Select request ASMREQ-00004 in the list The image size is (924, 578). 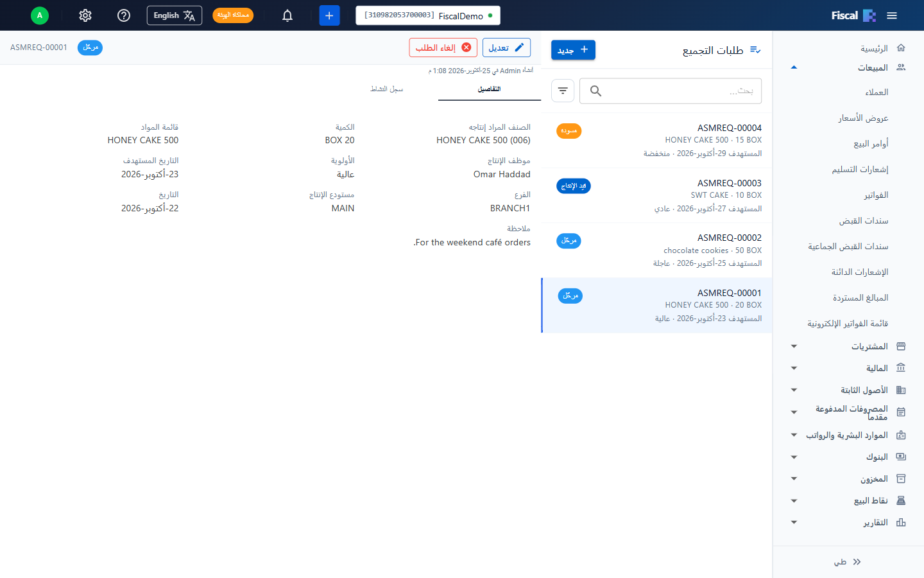[x=656, y=140]
